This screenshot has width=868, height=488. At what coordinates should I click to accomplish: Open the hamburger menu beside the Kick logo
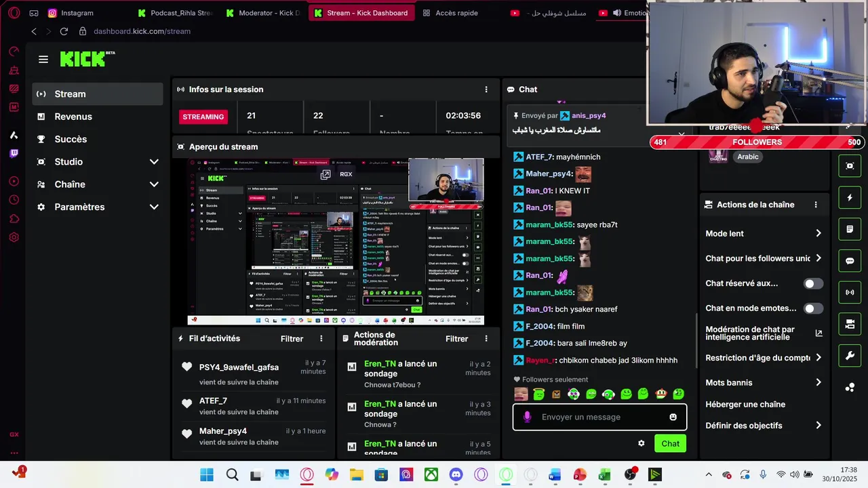pyautogui.click(x=43, y=60)
